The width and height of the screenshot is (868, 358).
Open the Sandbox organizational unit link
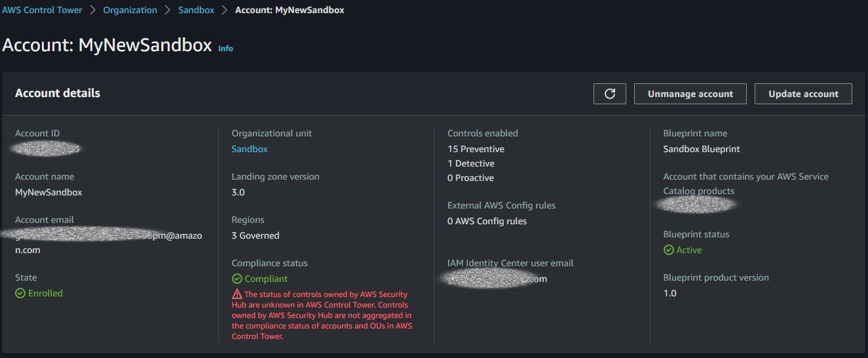click(x=250, y=149)
